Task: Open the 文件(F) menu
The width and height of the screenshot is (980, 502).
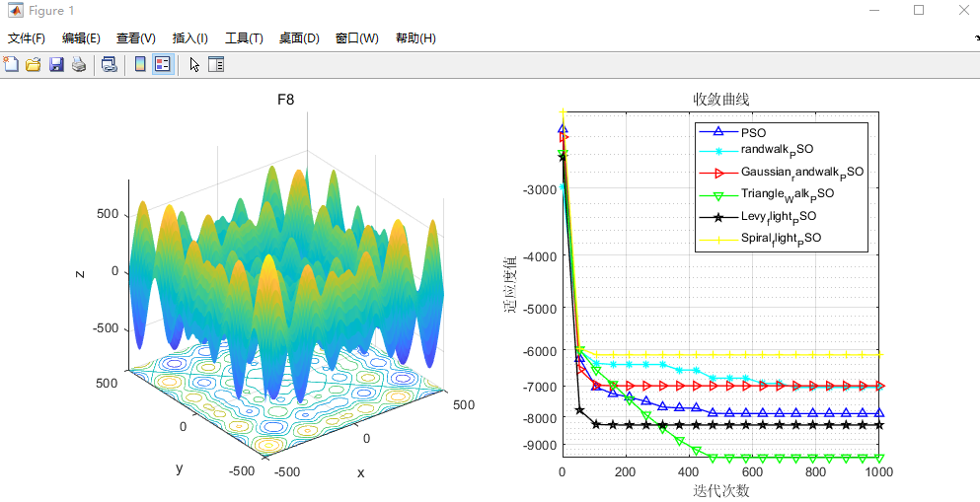Action: [27, 38]
